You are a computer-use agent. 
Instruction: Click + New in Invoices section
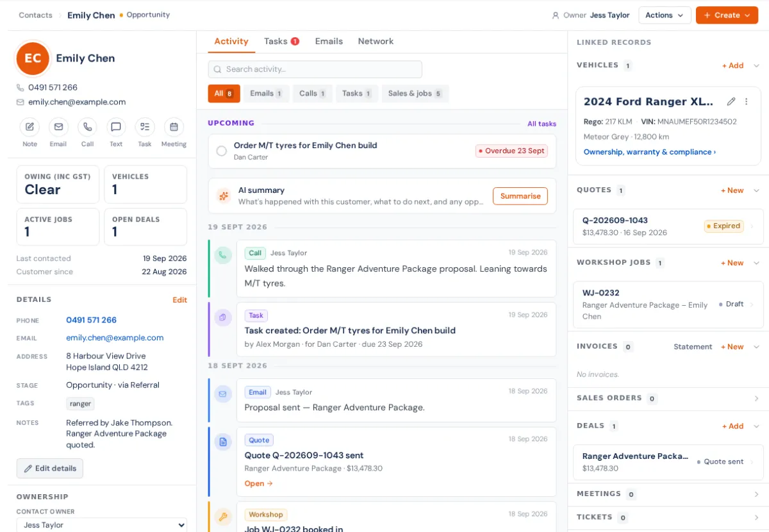coord(732,347)
